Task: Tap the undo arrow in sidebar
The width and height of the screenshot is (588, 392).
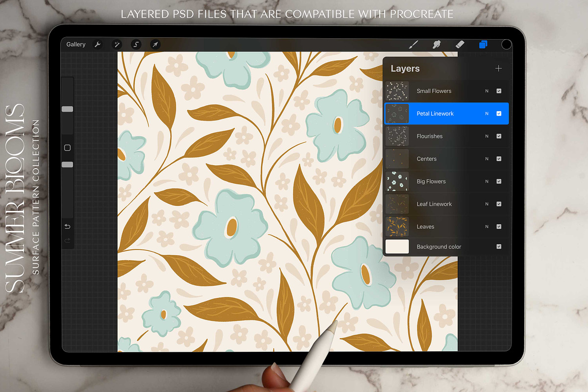Action: point(68,226)
